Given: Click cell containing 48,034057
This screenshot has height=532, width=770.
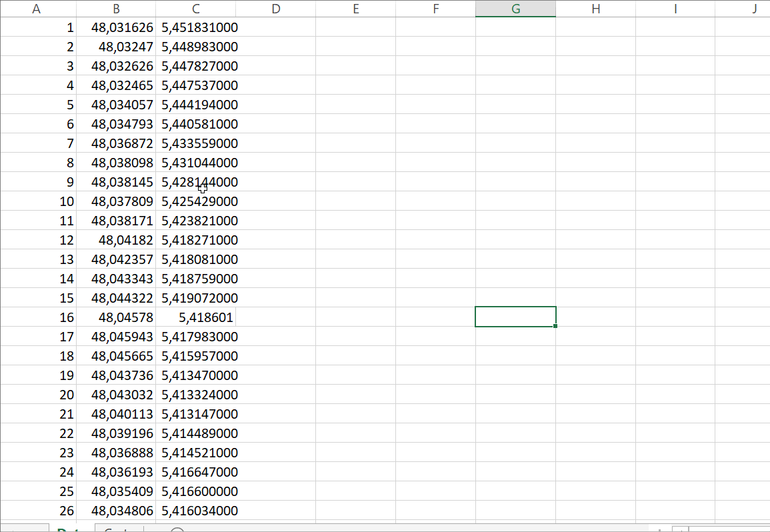Looking at the screenshot, I should click(x=116, y=105).
